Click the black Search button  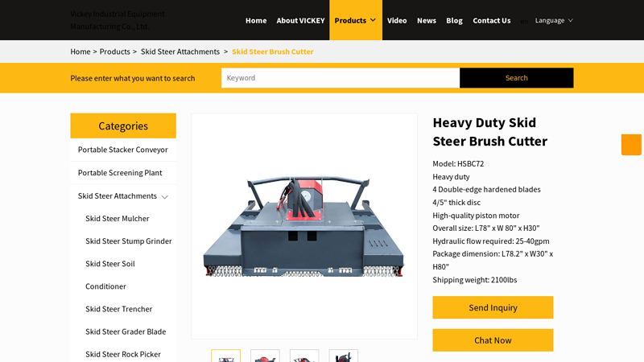(x=517, y=77)
